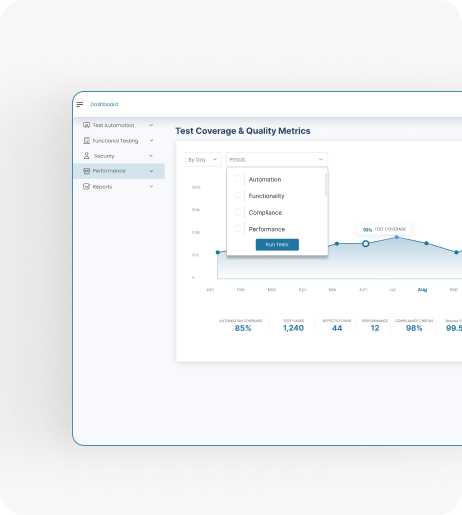
Task: Open the hamburger menu icon
Action: tap(80, 105)
